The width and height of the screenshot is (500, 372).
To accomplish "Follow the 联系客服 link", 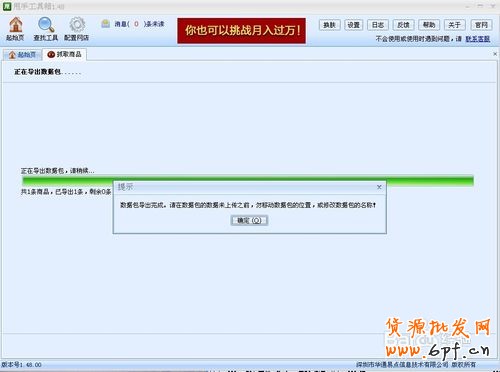I will (x=478, y=39).
